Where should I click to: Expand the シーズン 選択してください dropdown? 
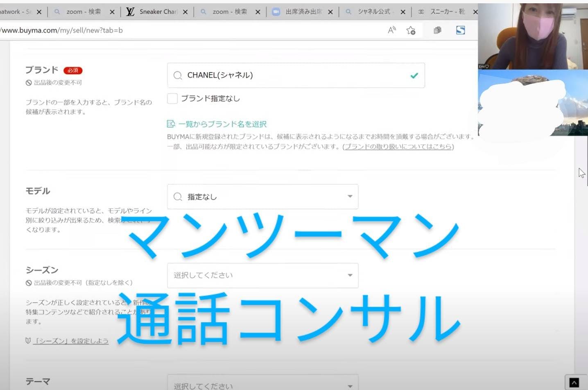[x=262, y=275]
